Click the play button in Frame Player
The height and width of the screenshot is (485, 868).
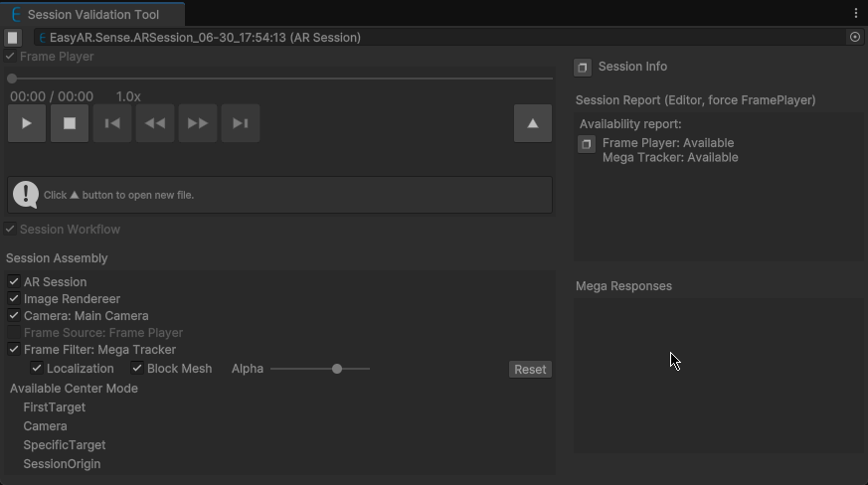tap(27, 123)
